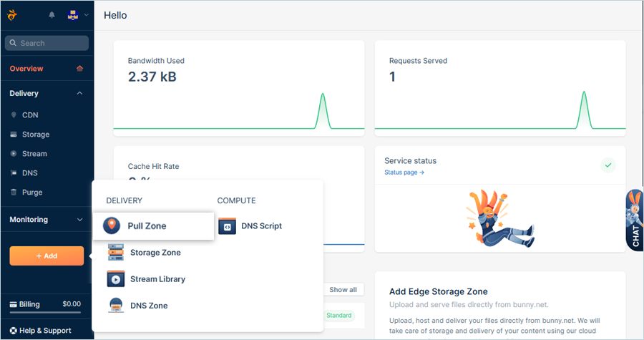Click the Delivery section heading
This screenshot has height=340, width=644.
pos(24,93)
